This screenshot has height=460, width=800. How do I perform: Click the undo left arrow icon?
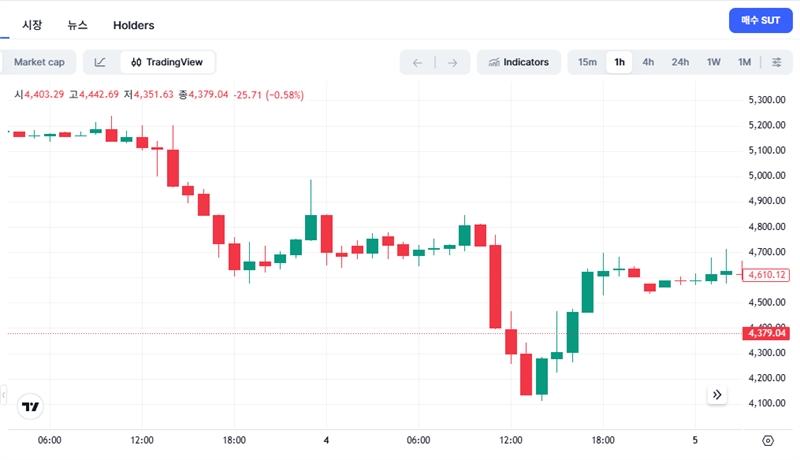[x=417, y=62]
